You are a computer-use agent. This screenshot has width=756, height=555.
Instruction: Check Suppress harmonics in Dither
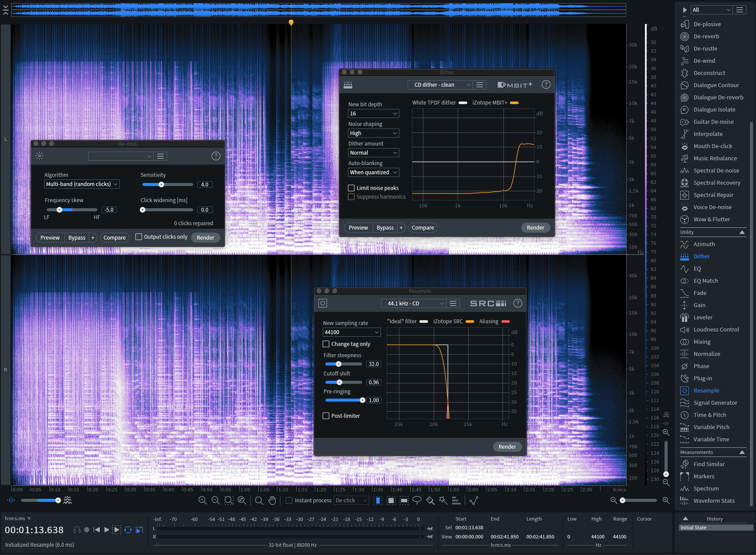351,197
